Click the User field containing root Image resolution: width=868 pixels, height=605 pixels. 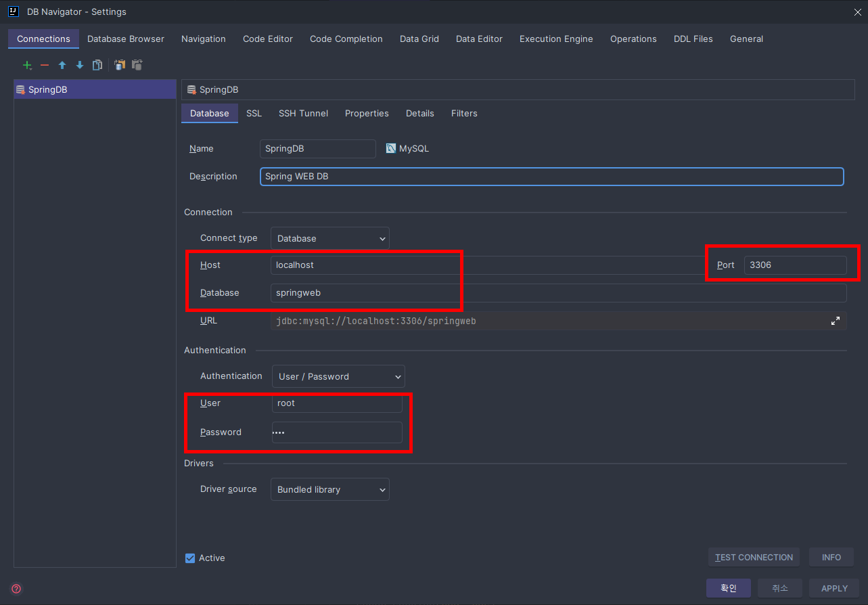click(337, 403)
